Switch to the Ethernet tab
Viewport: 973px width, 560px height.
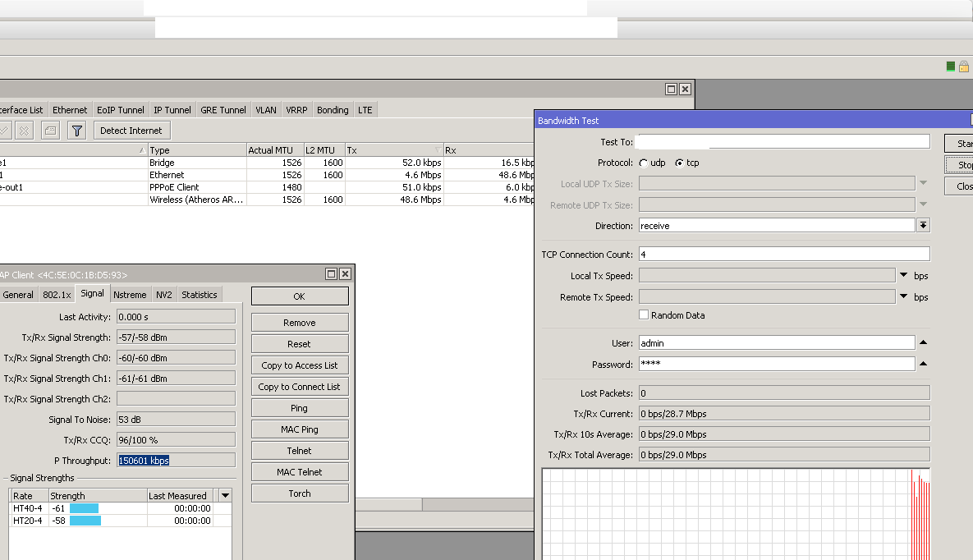pos(70,110)
